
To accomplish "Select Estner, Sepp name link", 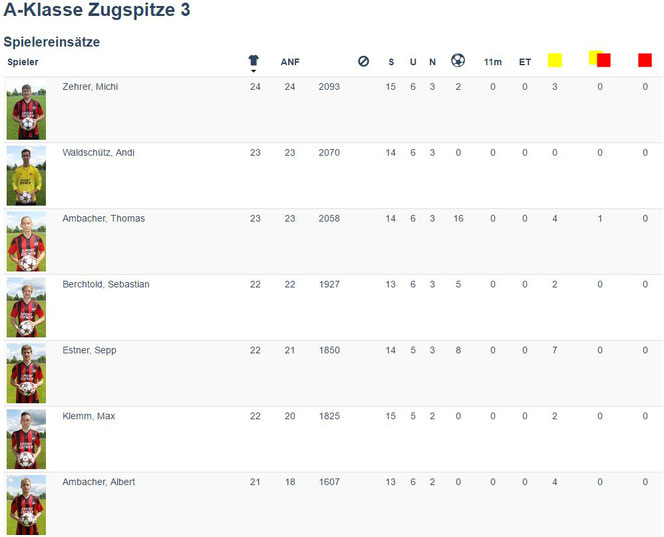I will click(x=89, y=350).
